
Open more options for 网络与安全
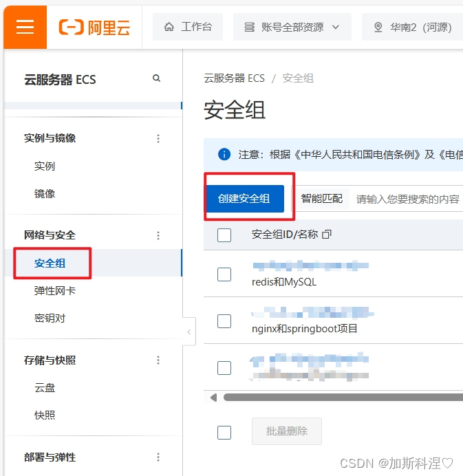(158, 235)
